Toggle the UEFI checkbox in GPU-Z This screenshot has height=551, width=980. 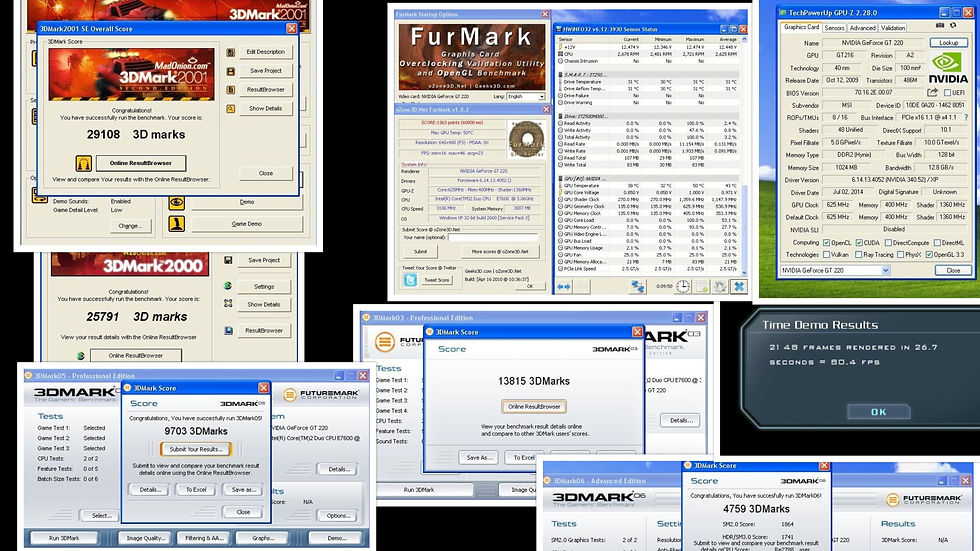pyautogui.click(x=948, y=93)
